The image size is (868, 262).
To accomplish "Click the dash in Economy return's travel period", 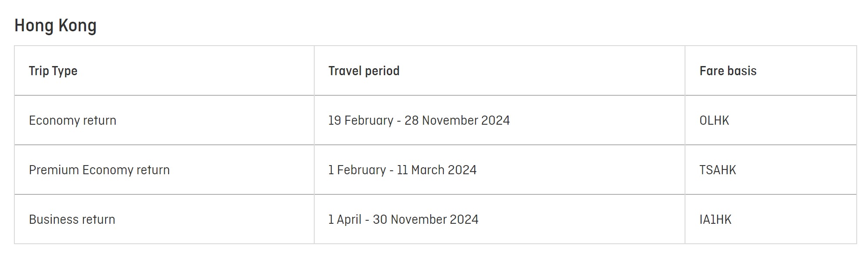I will 399,121.
